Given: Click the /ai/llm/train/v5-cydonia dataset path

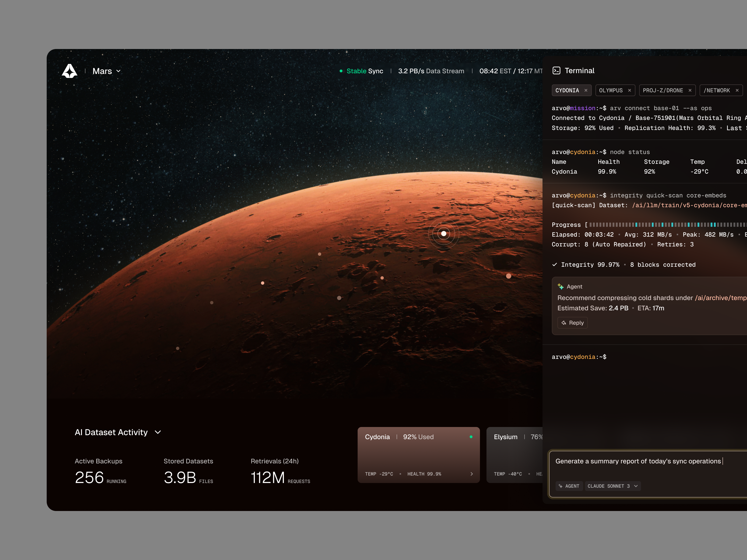Looking at the screenshot, I should (x=689, y=205).
